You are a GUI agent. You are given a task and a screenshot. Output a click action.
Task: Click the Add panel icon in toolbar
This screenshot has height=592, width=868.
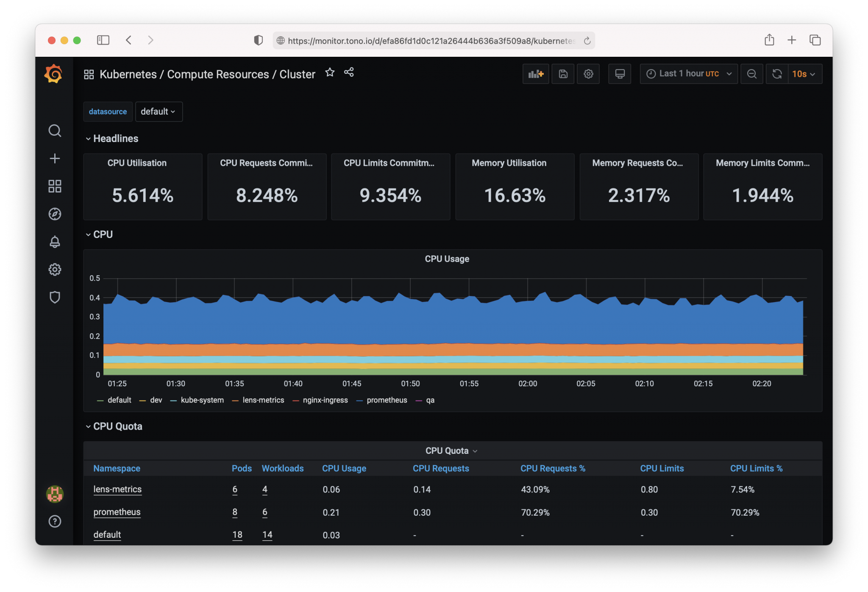click(x=535, y=74)
